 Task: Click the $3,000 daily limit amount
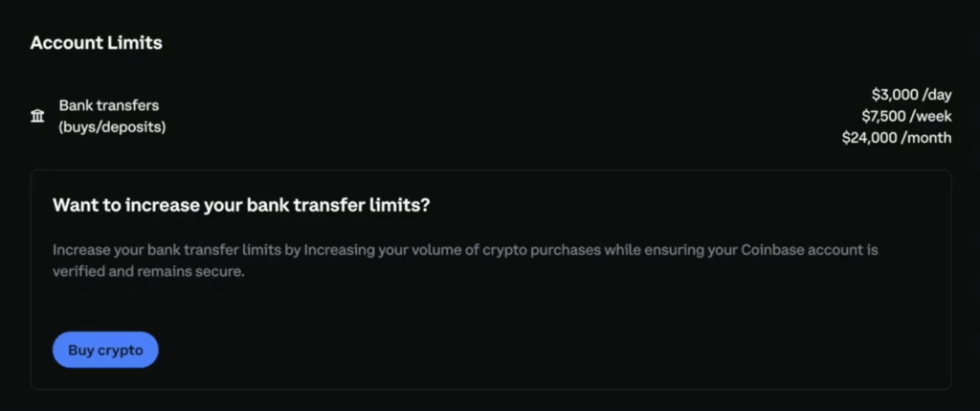point(893,94)
